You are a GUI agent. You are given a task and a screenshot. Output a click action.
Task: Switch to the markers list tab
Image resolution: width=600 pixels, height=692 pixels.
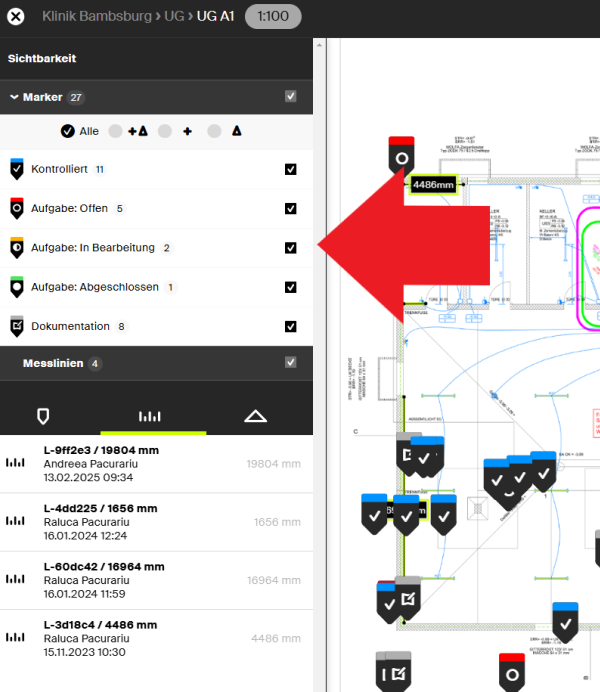tap(42, 415)
